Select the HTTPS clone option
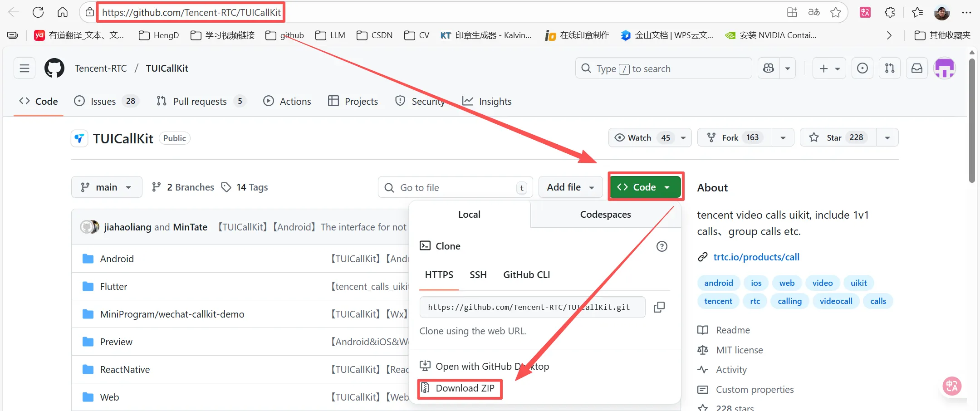The height and width of the screenshot is (411, 980). (439, 275)
